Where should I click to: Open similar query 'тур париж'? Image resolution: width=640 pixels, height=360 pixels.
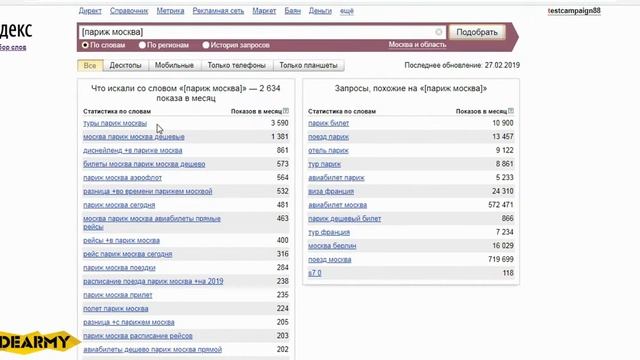324,164
